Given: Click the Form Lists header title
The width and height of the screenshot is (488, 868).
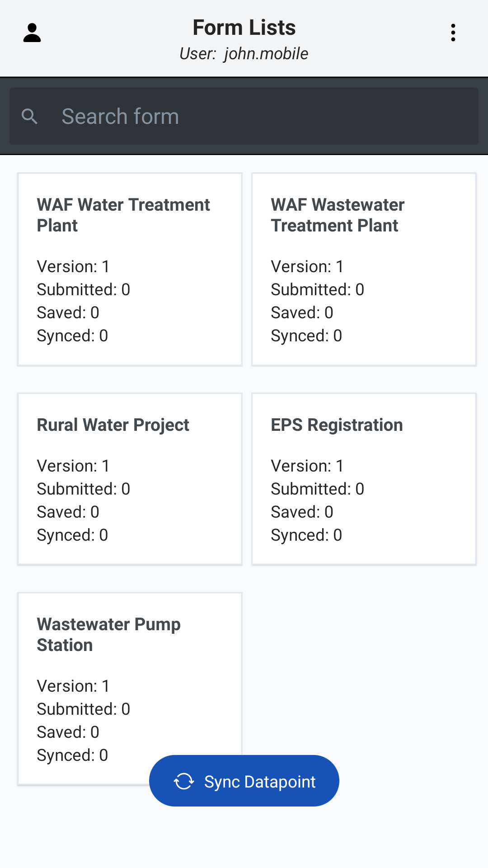Looking at the screenshot, I should 244,28.
